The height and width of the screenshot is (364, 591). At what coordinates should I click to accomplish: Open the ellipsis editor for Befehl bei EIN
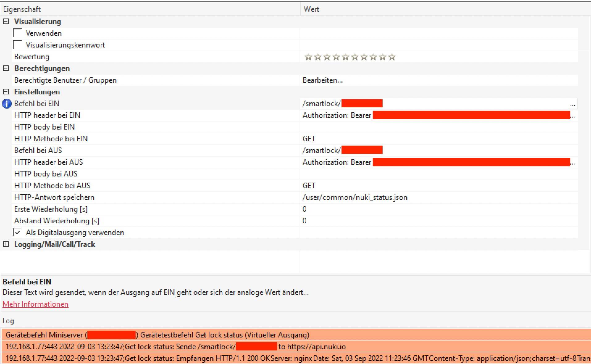[572, 104]
